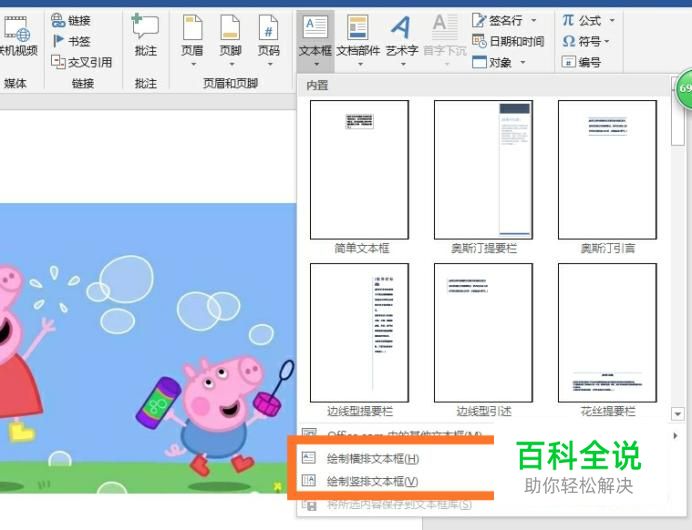Viewport: 692px width, 530px height.
Task: Choose 边线型提要栏 template thumbnail
Action: (x=360, y=333)
